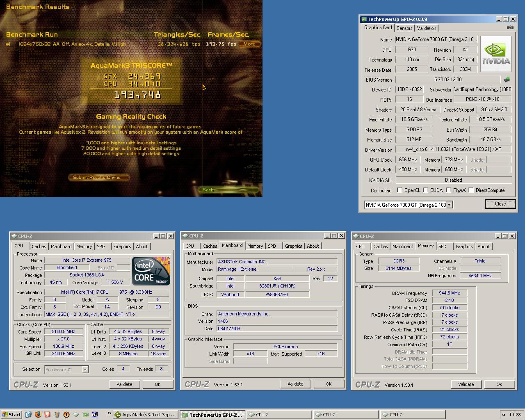Image resolution: width=525 pixels, height=420 pixels.
Task: Open SPD tab in the Mainboard window
Action: 272,246
